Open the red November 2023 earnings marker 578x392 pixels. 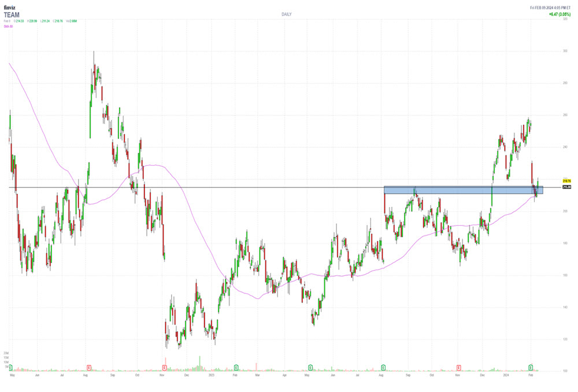click(x=458, y=367)
